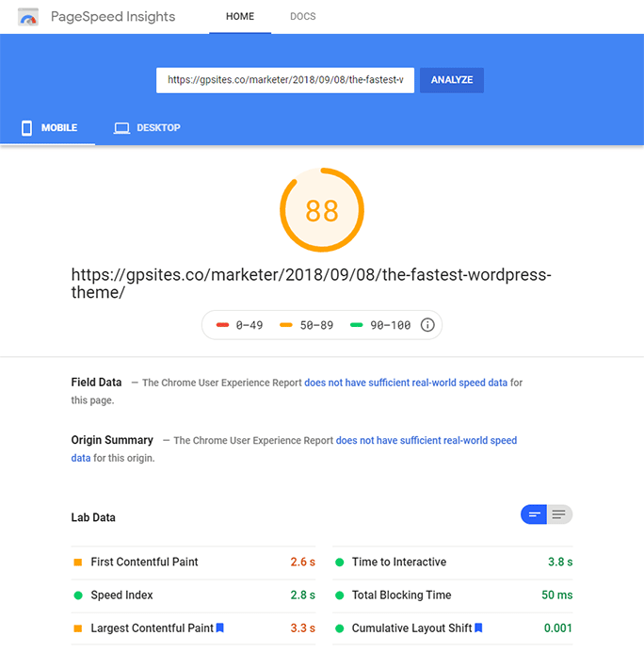Click the desktop laptop icon

tap(121, 128)
